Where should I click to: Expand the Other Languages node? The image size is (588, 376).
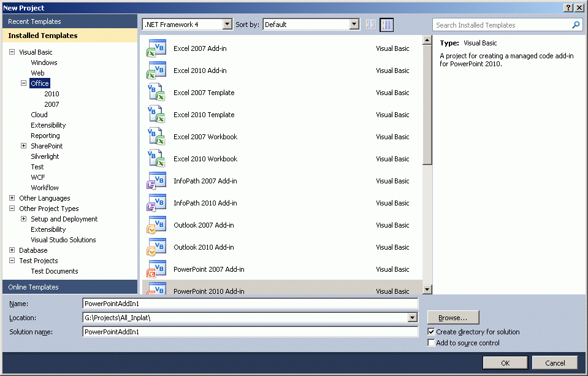pos(12,198)
